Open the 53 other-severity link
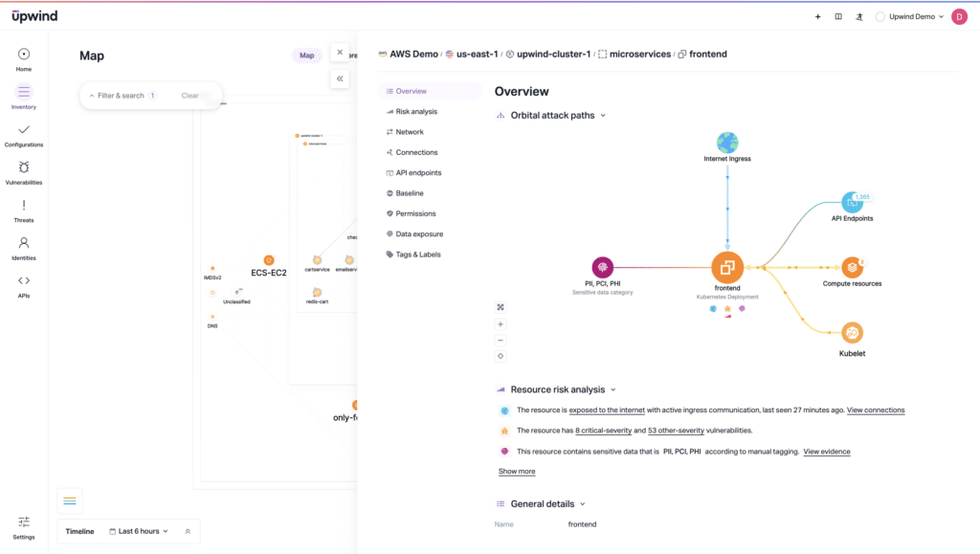 click(x=676, y=431)
